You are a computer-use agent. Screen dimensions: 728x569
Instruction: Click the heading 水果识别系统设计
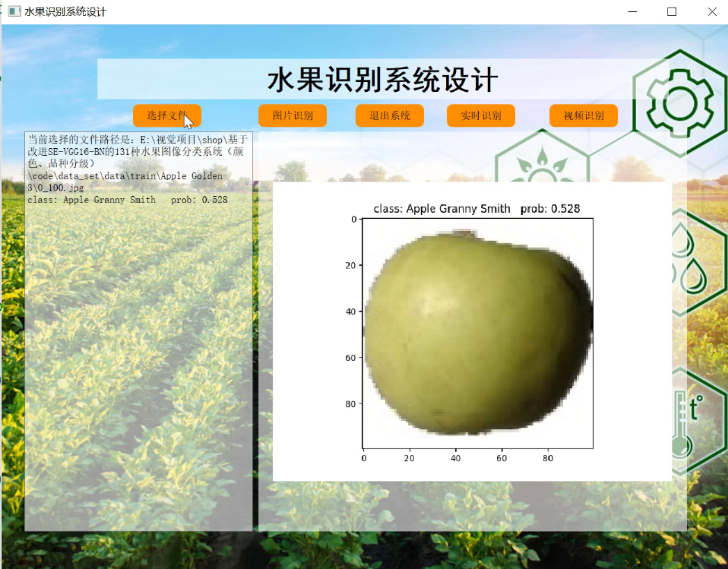[x=383, y=80]
